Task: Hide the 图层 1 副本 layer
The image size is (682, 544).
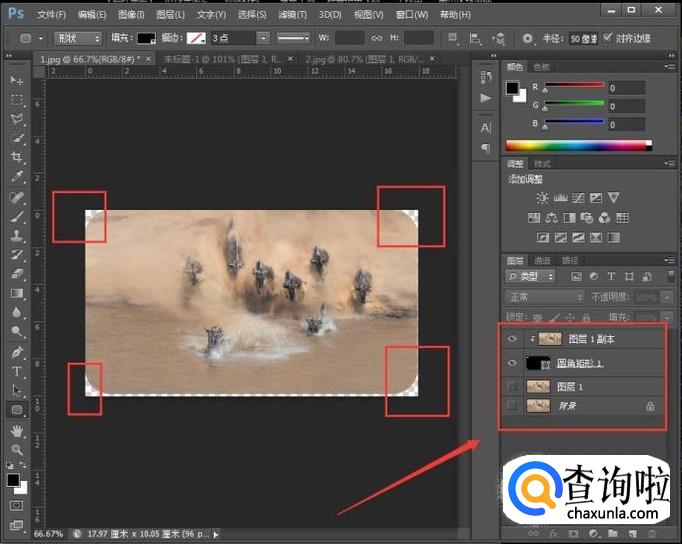Action: (x=512, y=340)
